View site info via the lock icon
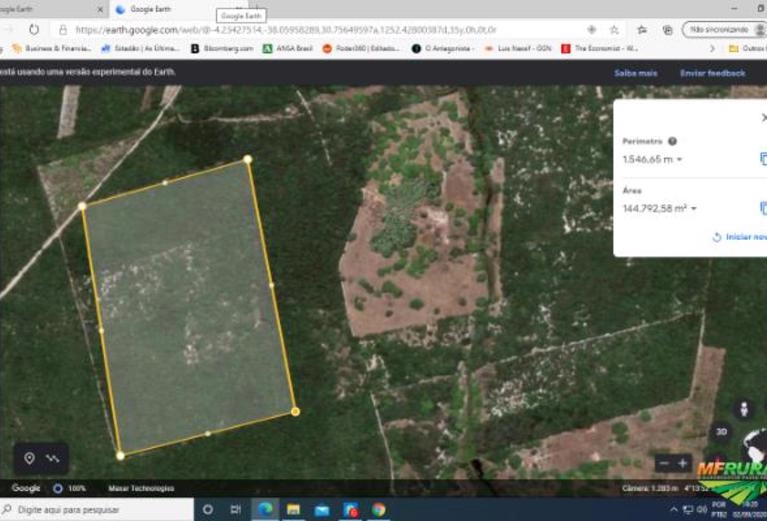The height and width of the screenshot is (521, 767). point(63,30)
